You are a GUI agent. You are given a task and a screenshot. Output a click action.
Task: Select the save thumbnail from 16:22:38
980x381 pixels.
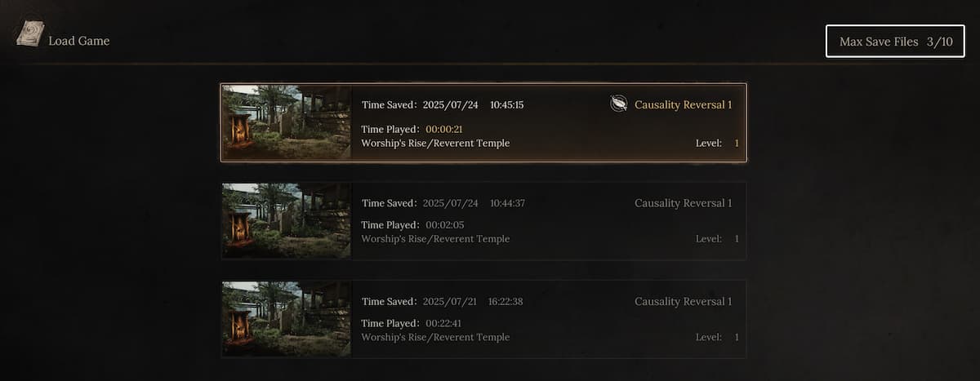tap(287, 319)
